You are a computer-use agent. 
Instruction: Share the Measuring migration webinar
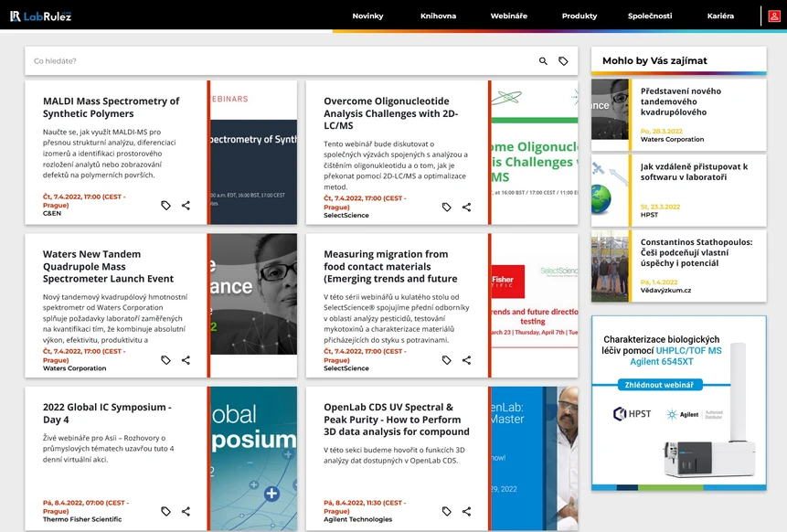(466, 360)
